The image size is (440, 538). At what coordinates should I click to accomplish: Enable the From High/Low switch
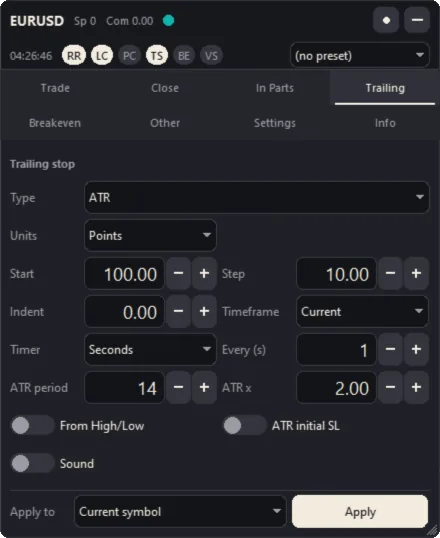(33, 426)
